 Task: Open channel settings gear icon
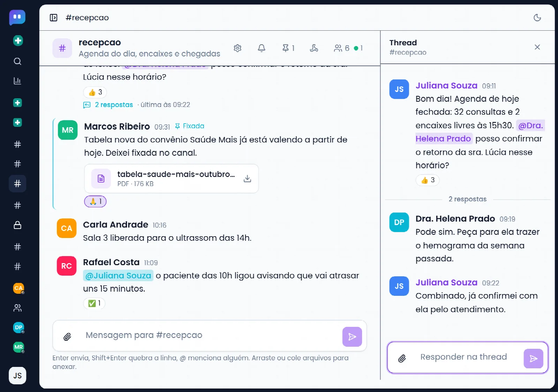[237, 48]
